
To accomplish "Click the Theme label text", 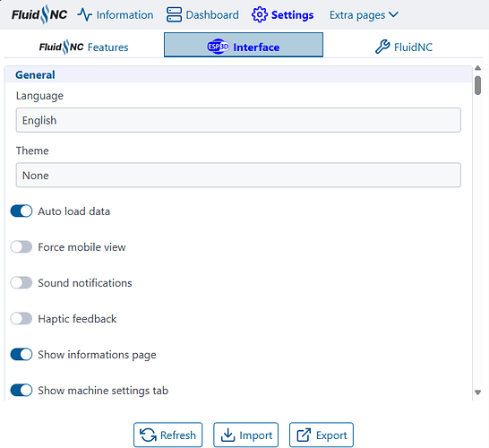I will tap(32, 151).
